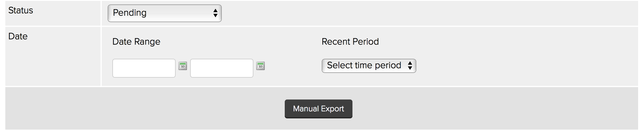Open the Status dropdown showing Pending

tap(164, 13)
